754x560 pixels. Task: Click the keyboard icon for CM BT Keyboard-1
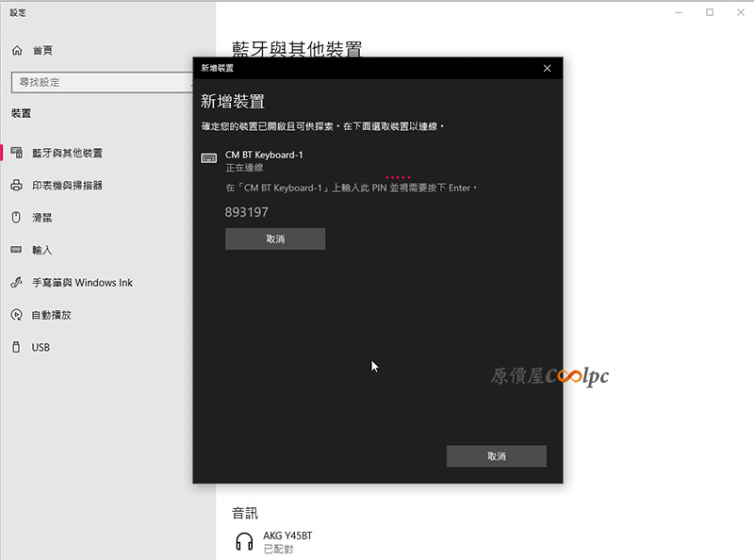208,157
